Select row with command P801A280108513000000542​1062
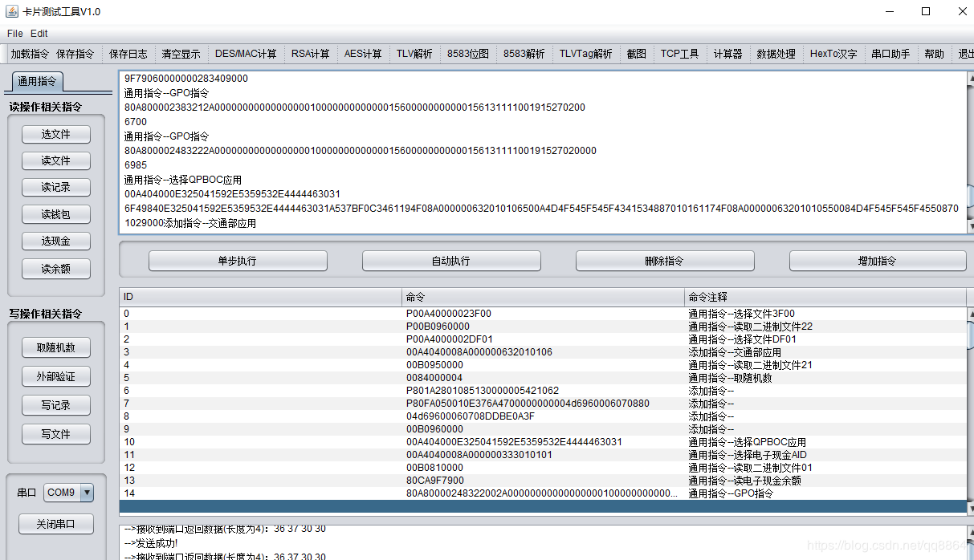Screen dimensions: 974x560 543,391
